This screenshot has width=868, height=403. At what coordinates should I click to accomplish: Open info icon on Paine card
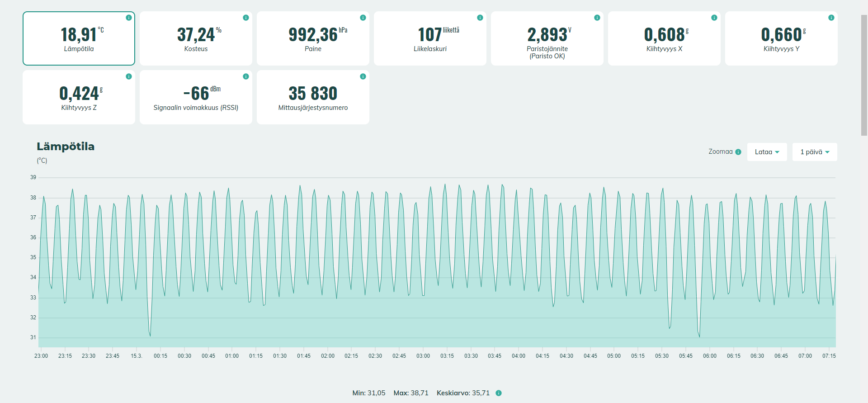coord(363,18)
